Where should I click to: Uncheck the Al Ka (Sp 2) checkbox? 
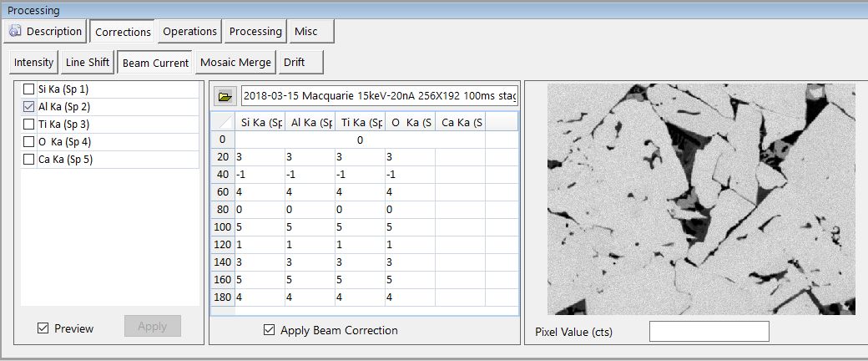(x=29, y=107)
